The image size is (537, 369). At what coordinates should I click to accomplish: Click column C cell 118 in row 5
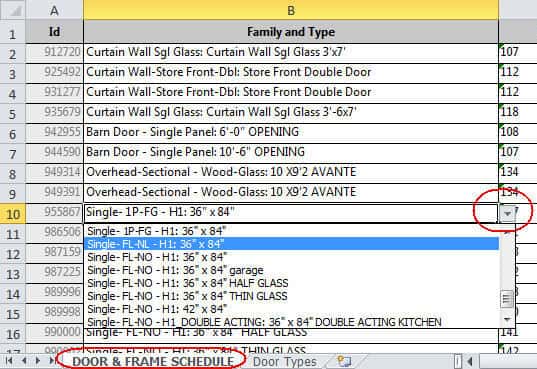[518, 112]
